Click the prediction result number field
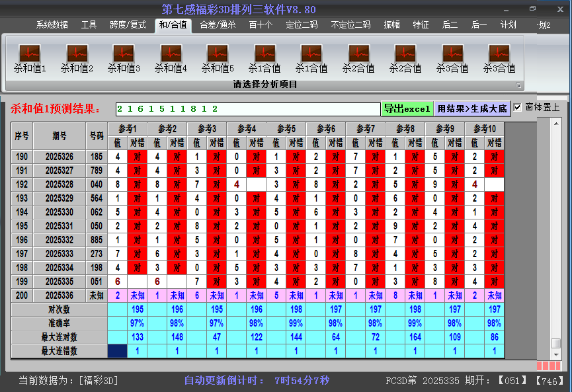This screenshot has width=572, height=392. point(247,108)
